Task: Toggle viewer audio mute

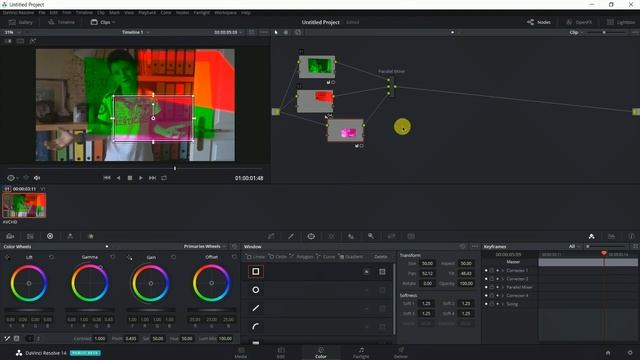Action: click(37, 178)
